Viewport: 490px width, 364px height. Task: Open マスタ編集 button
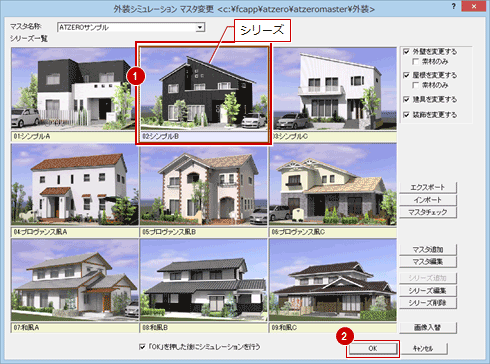tap(428, 262)
